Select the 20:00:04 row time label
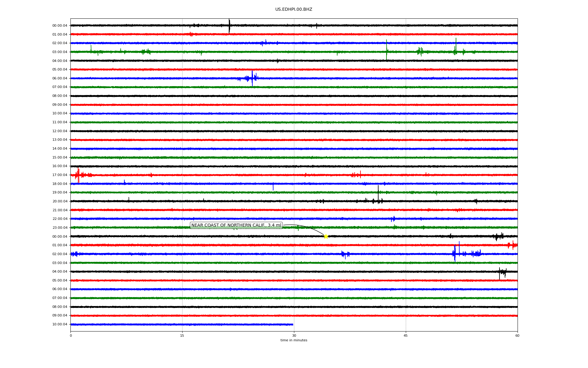588x368 pixels. click(60, 201)
